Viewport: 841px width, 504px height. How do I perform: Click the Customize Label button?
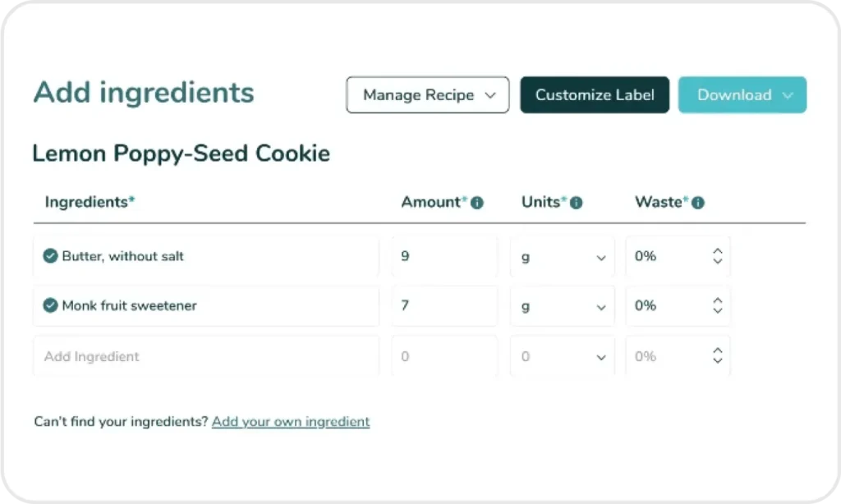coord(595,95)
